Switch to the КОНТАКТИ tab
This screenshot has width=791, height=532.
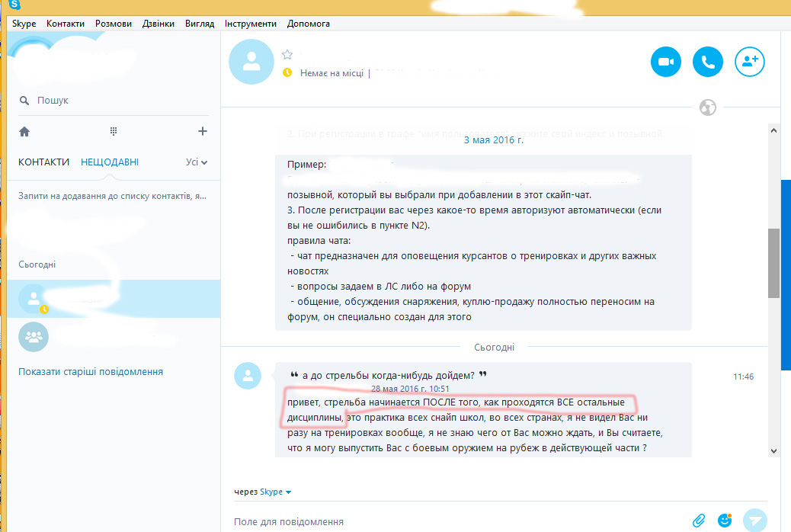point(44,162)
